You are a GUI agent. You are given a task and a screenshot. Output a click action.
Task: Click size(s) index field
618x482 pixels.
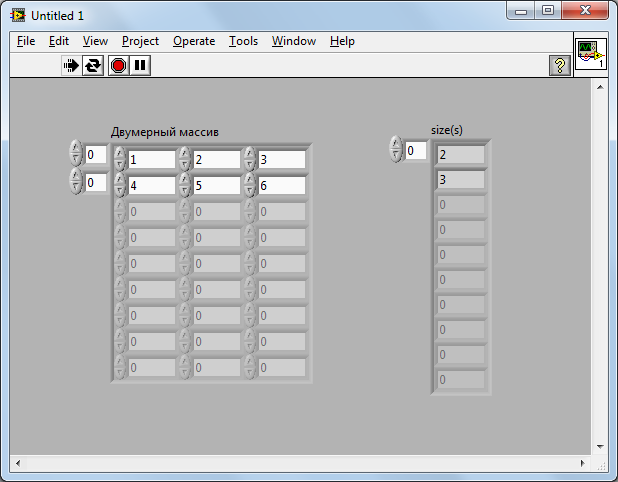pyautogui.click(x=416, y=151)
